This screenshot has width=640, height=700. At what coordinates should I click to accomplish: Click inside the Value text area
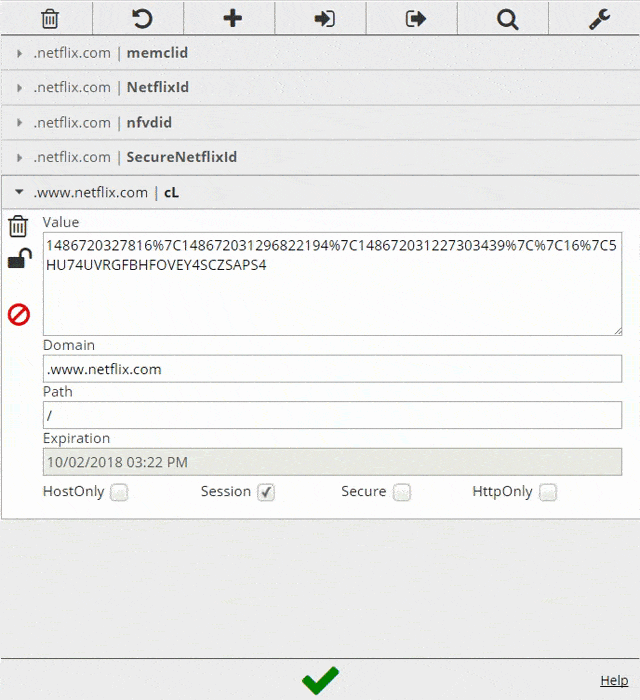[x=332, y=284]
